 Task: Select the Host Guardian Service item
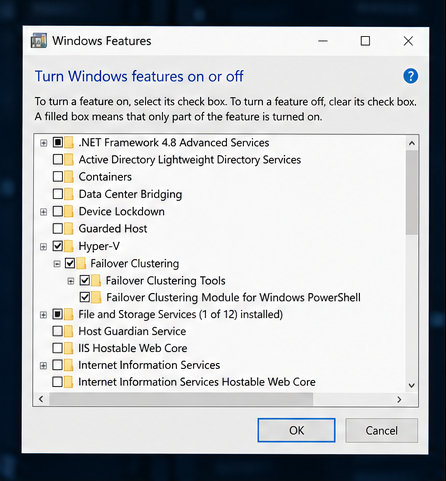[132, 331]
